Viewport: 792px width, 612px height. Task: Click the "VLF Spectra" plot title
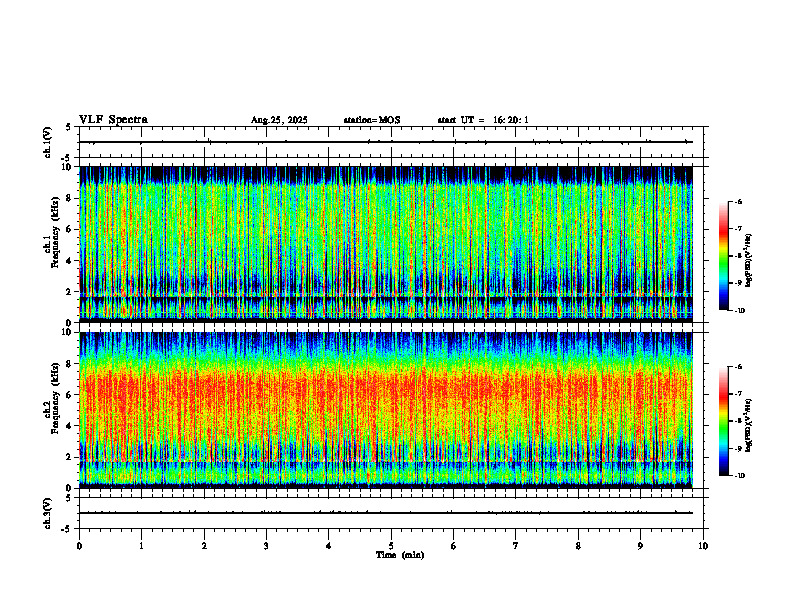(x=113, y=120)
